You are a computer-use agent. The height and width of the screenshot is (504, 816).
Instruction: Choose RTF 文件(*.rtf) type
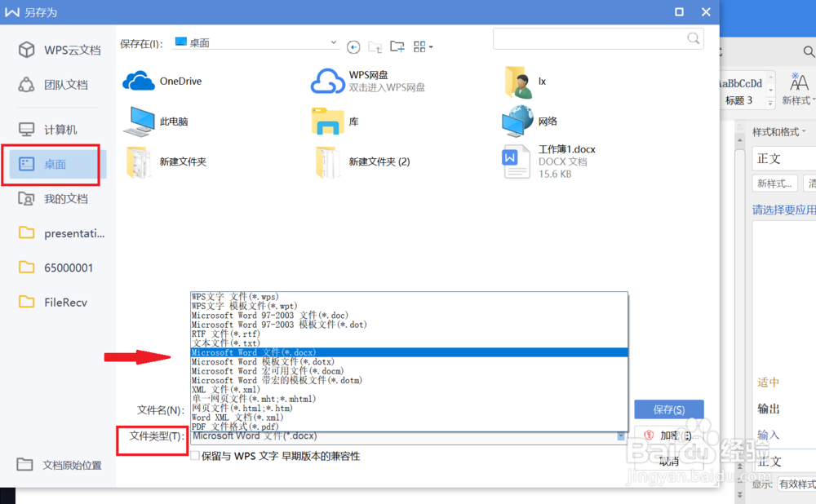[409, 334]
